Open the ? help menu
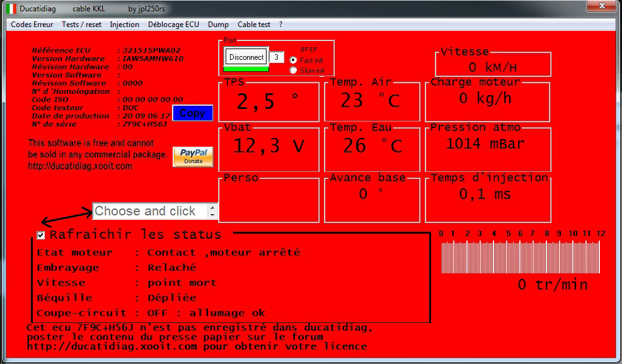This screenshot has width=622, height=364. coord(280,25)
